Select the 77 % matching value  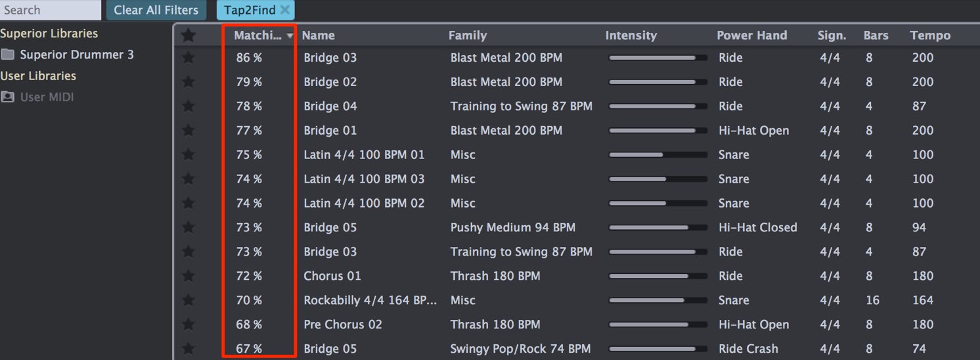click(x=249, y=131)
